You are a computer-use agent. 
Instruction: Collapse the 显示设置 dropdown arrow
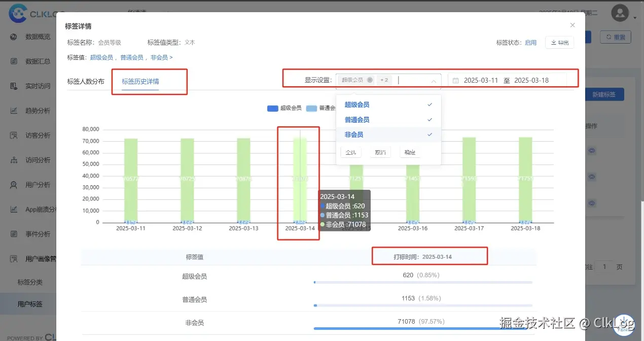(x=434, y=81)
